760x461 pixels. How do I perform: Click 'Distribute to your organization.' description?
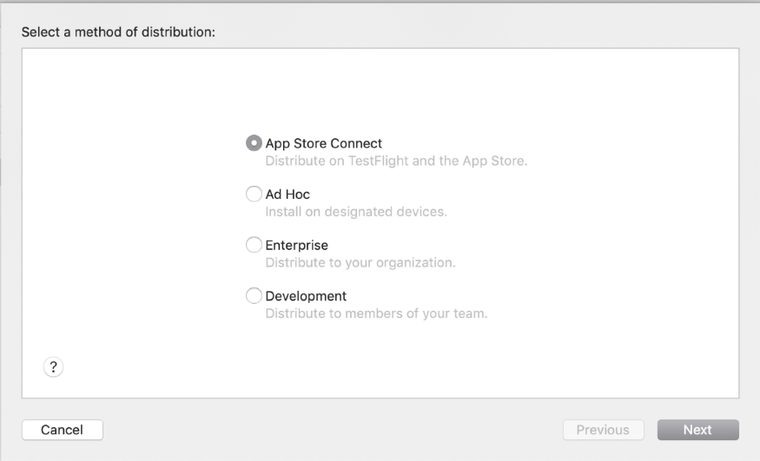(x=360, y=263)
